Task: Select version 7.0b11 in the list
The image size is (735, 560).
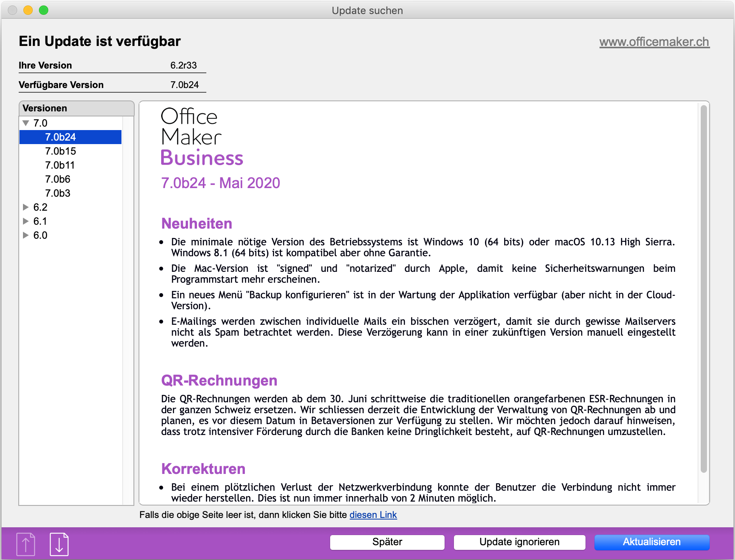Action: tap(70, 165)
